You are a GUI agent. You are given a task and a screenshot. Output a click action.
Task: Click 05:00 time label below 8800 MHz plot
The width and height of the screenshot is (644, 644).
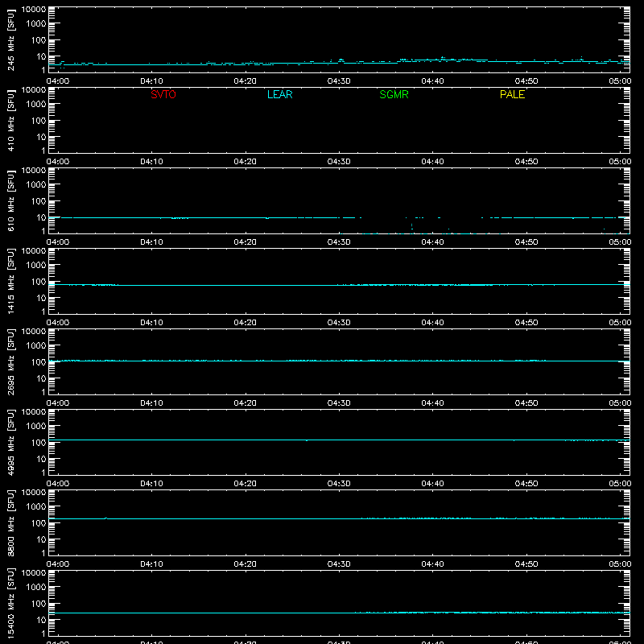tap(620, 564)
